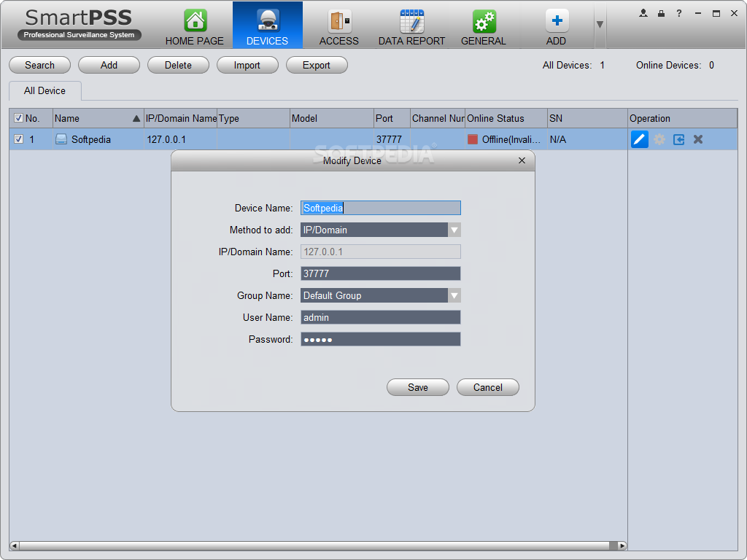
Task: Open the user account icon
Action: [643, 13]
